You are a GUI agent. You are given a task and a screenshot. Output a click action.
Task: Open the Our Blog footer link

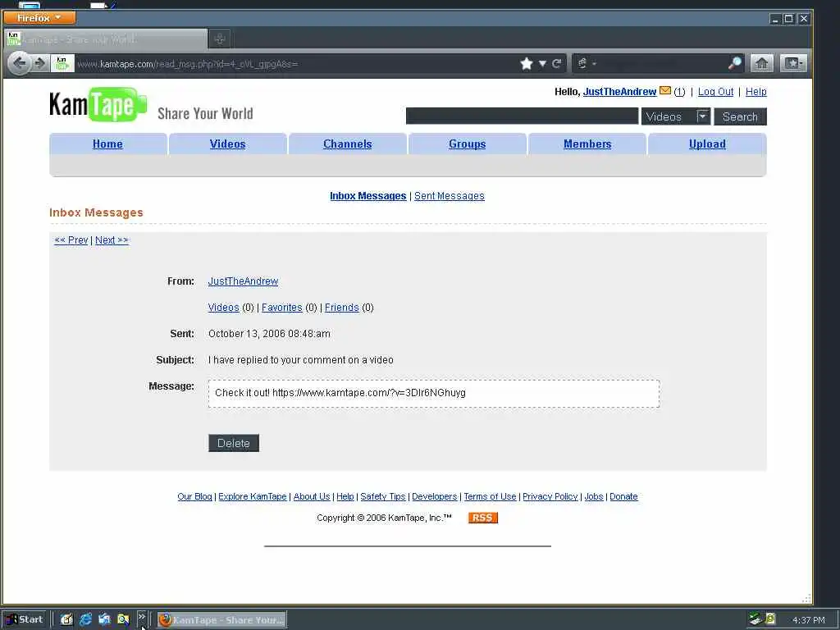[195, 496]
